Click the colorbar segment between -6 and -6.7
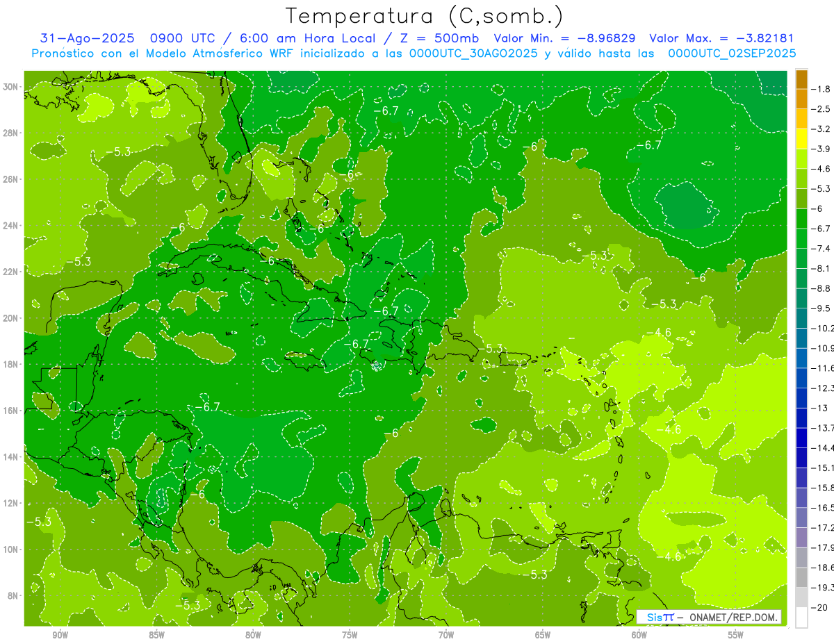Viewport: 834px width, 644px height. [801, 219]
